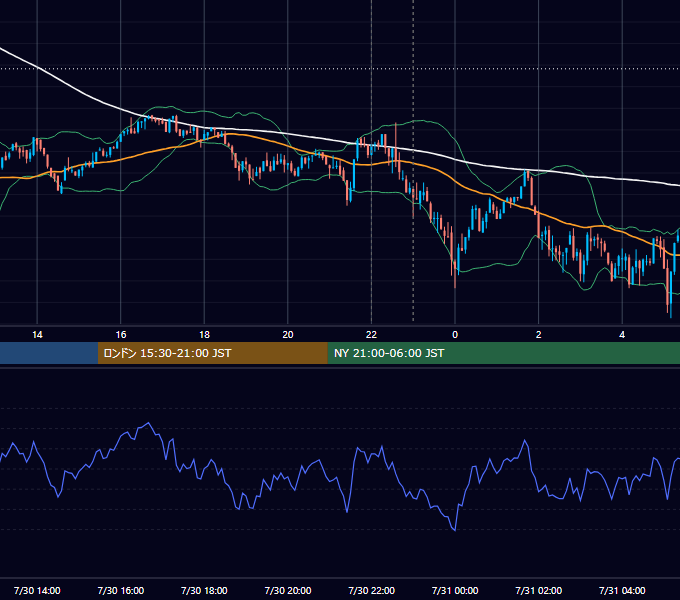Viewport: 680px width, 600px height.
Task: Click the NY 21:00-06:00 JST session band
Action: [x=503, y=353]
